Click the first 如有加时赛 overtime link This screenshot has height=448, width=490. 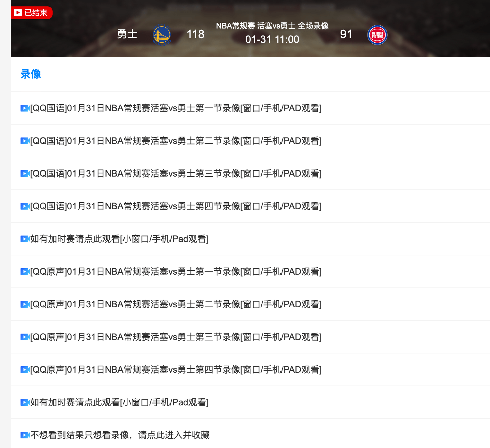[x=120, y=239]
